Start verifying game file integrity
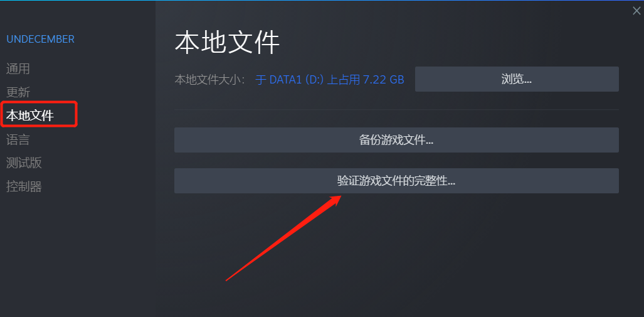 [396, 181]
